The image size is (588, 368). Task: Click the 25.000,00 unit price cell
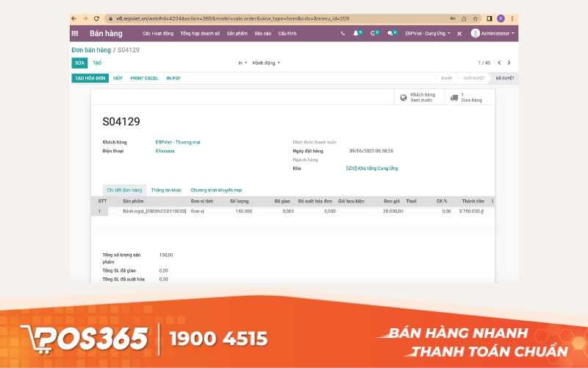(x=393, y=211)
